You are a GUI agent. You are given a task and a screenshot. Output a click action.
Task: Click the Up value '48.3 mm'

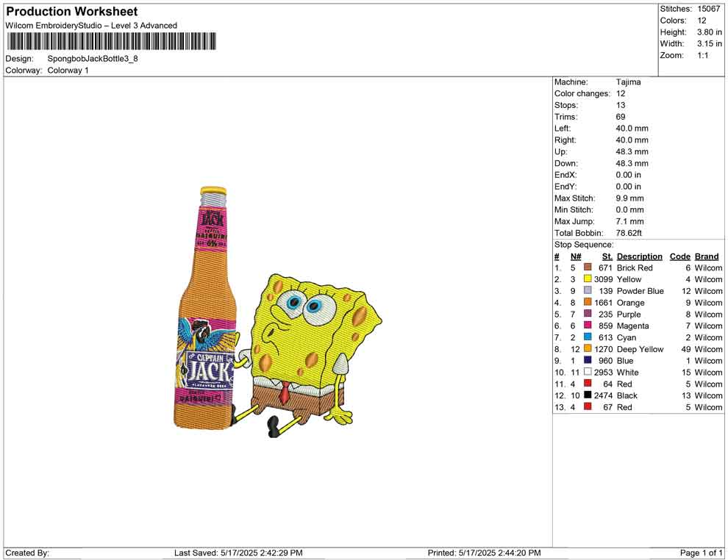pyautogui.click(x=632, y=151)
